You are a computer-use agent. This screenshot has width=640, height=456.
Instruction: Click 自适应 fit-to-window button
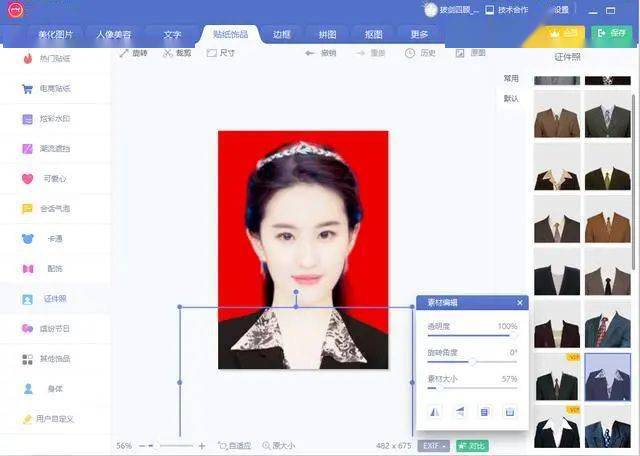[235, 446]
